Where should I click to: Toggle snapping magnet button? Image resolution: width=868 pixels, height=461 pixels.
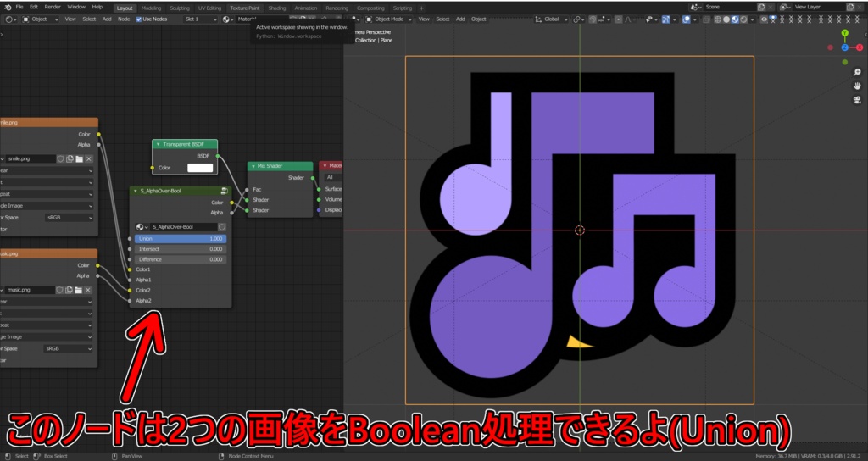(593, 19)
